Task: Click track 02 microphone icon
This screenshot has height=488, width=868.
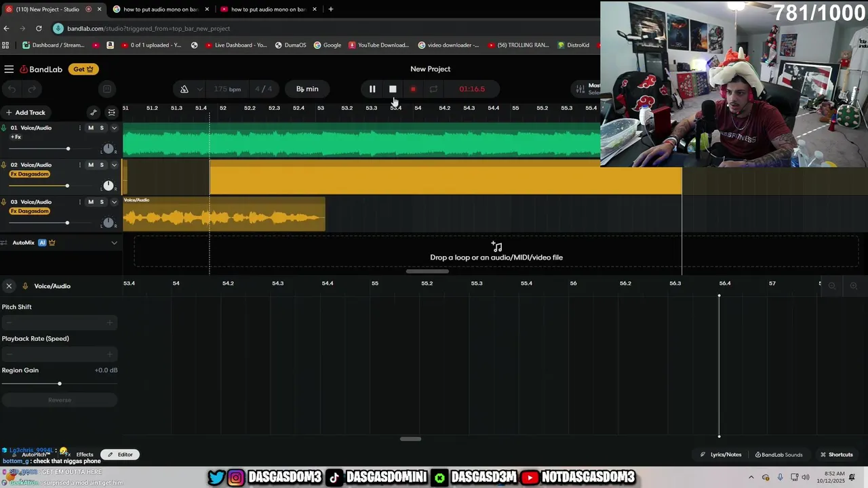Action: click(4, 165)
